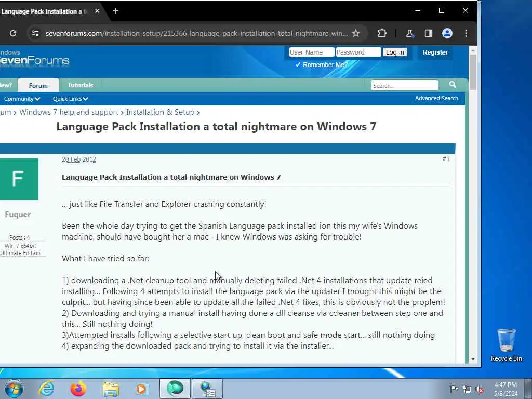
Task: Open site information icon in address bar
Action: [x=35, y=33]
